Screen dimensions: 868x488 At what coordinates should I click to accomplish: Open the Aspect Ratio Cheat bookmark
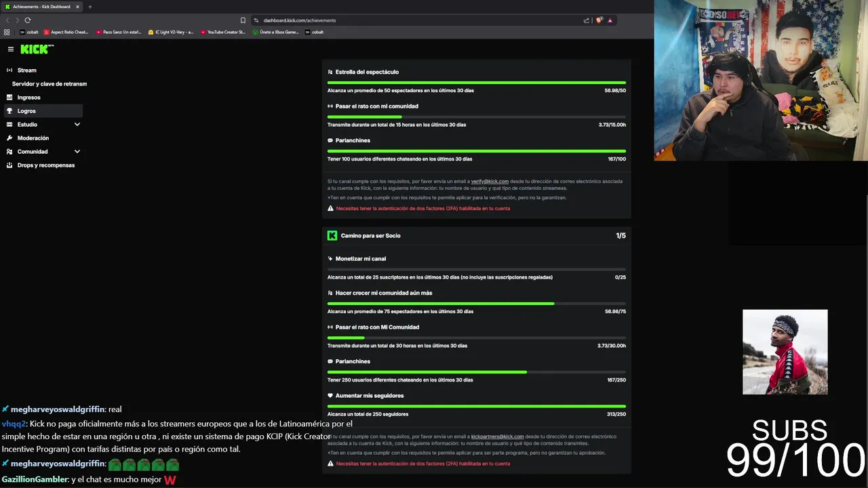66,32
